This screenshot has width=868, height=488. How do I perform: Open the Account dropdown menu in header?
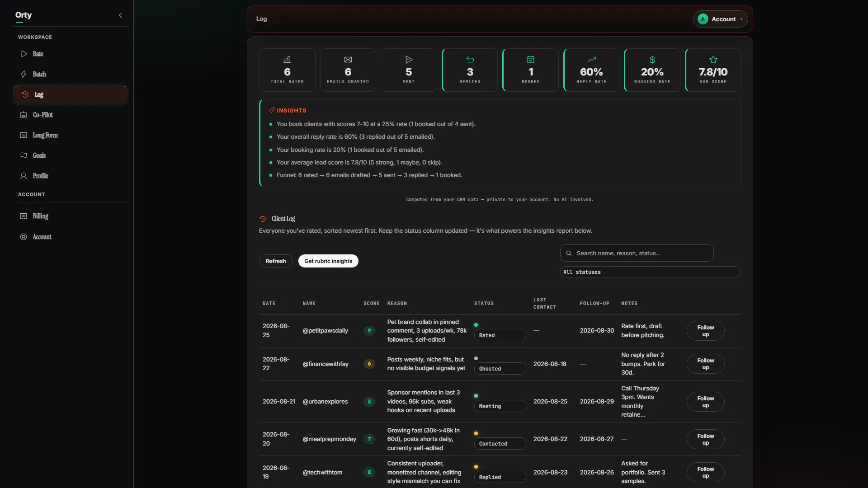pos(720,19)
